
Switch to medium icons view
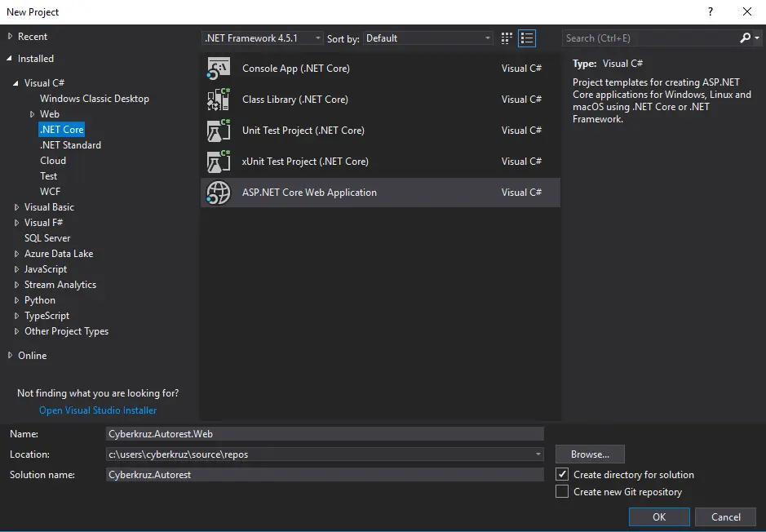[x=507, y=38]
